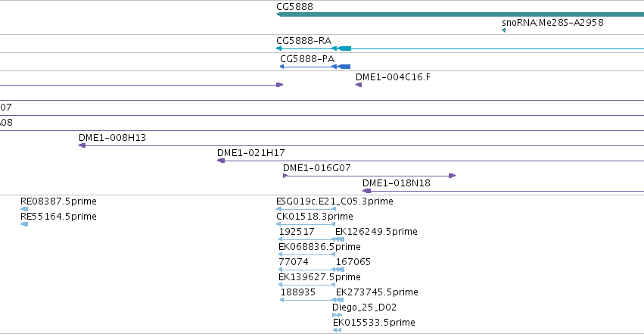
Task: Select the Diego_25_D02 arrow markers
Action: pyautogui.click(x=338, y=315)
